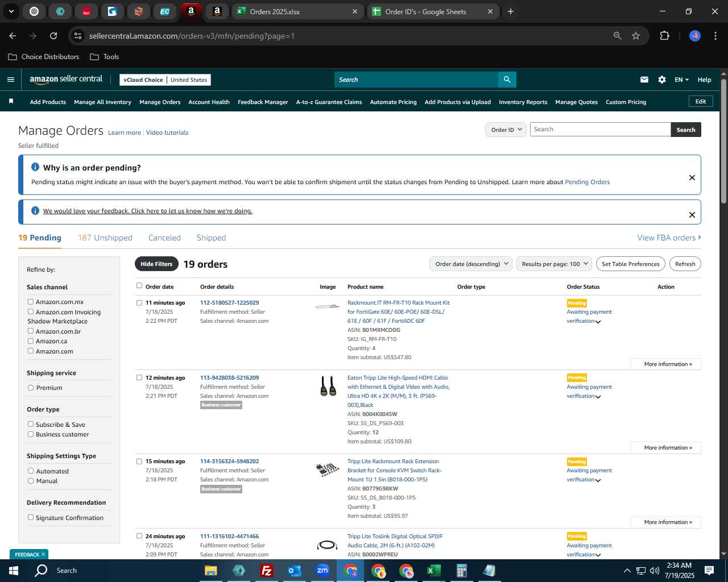
Task: Click the browser zoom magnifier icon
Action: click(618, 36)
